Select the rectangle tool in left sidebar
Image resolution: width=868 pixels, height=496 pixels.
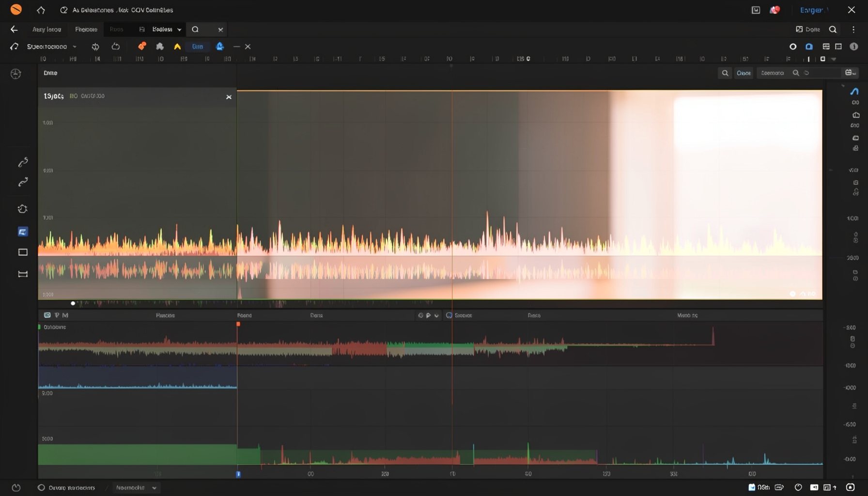tap(23, 252)
